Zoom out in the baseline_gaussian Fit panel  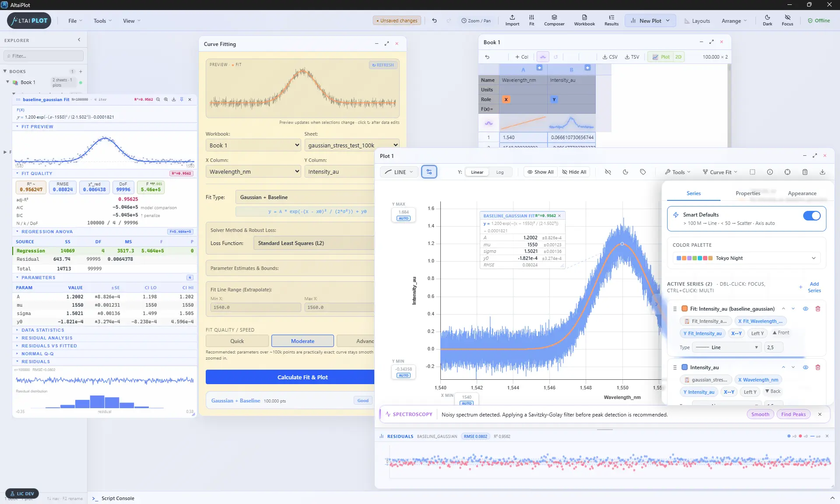tap(158, 99)
